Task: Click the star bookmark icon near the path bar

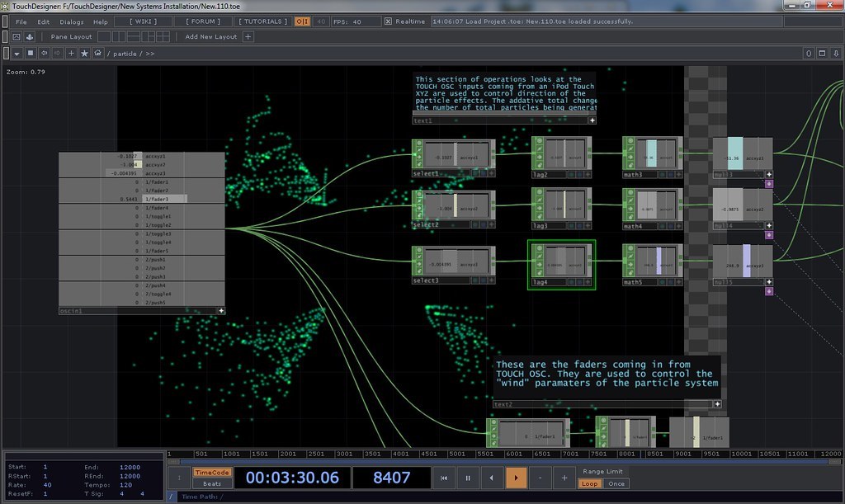Action: [x=84, y=53]
